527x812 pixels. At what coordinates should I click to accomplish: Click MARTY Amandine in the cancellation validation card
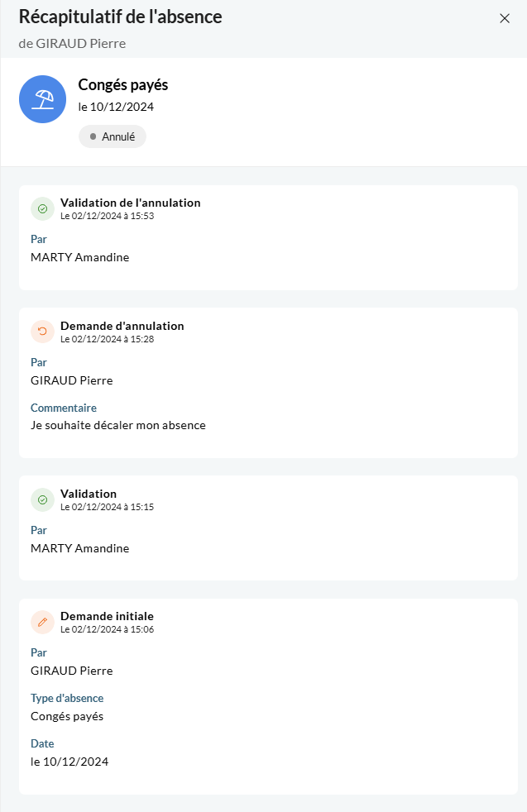point(79,257)
